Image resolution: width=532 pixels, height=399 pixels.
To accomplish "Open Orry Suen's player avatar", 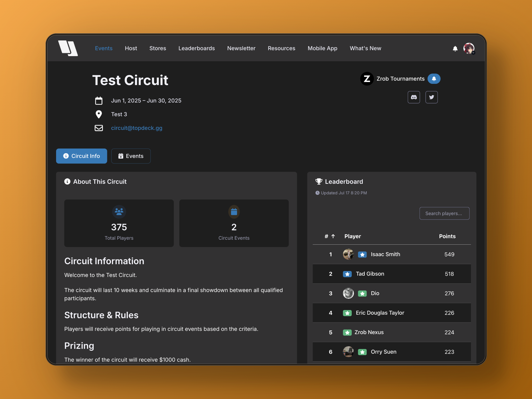I will pyautogui.click(x=348, y=352).
